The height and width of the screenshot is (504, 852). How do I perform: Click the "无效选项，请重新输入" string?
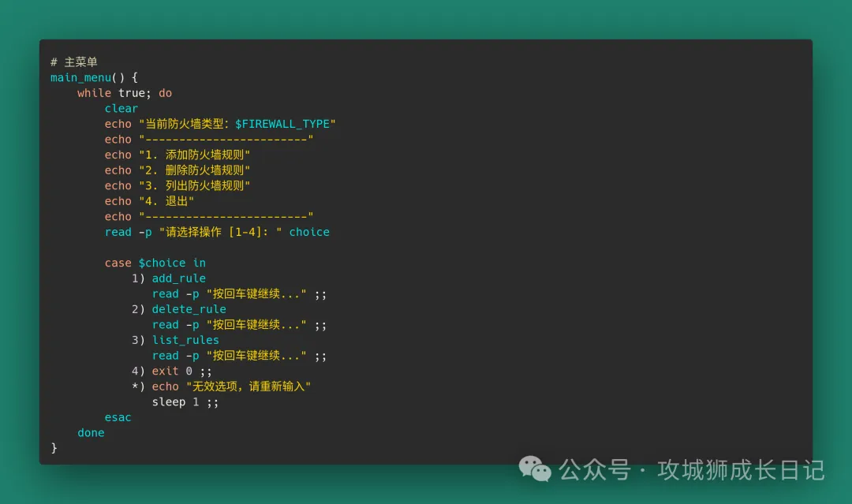coord(248,386)
